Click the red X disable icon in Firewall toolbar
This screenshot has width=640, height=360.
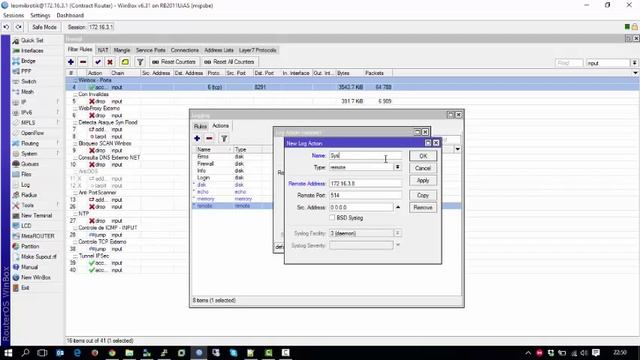pyautogui.click(x=110, y=62)
